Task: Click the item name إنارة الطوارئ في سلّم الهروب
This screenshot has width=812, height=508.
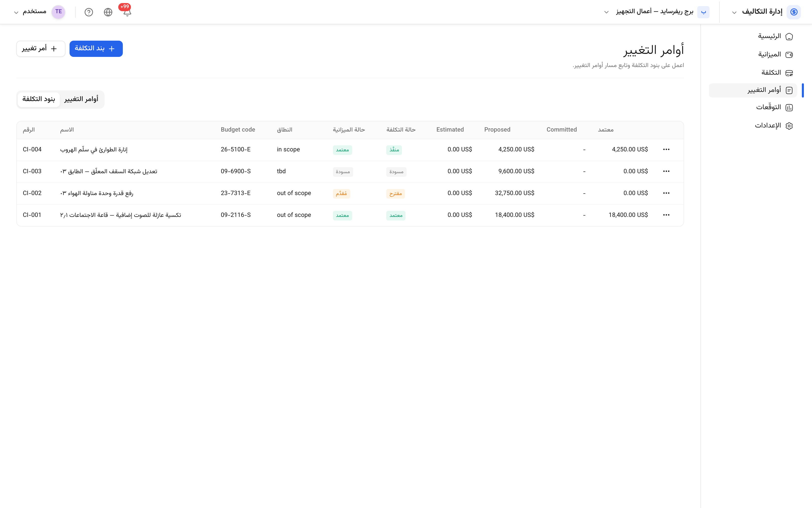Action: (x=94, y=150)
